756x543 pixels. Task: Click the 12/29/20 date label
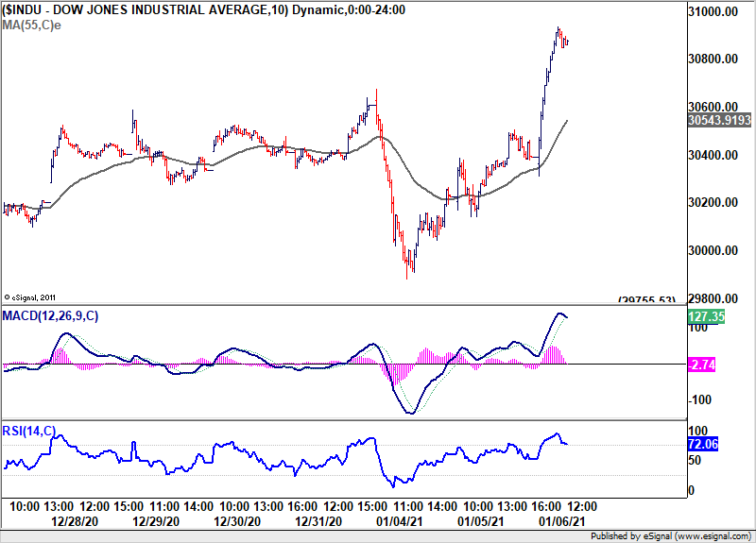tap(156, 521)
